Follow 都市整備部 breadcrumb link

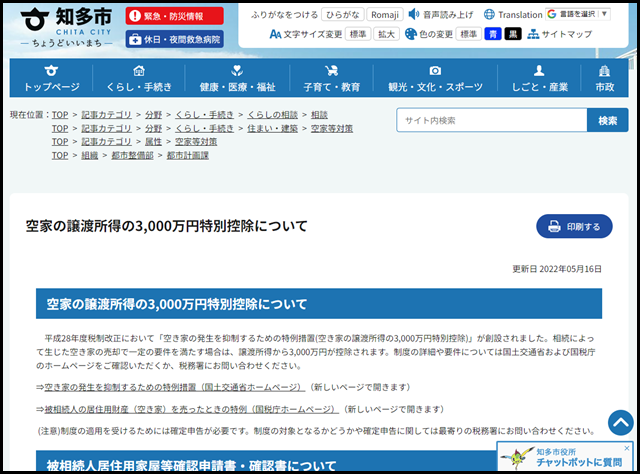[132, 155]
